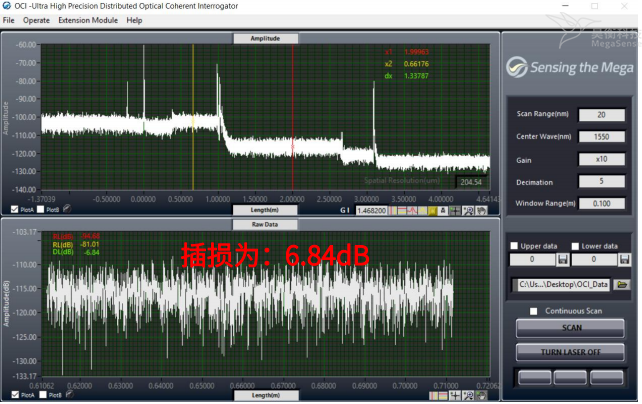Toggle the highlighted yellow square tool icon
This screenshot has height=404, width=642.
[432, 211]
